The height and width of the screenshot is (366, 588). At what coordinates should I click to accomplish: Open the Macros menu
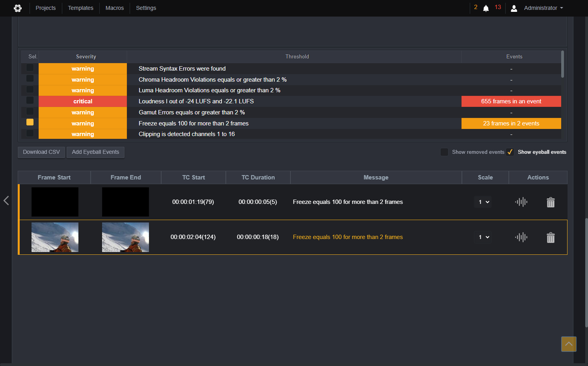[x=115, y=8]
